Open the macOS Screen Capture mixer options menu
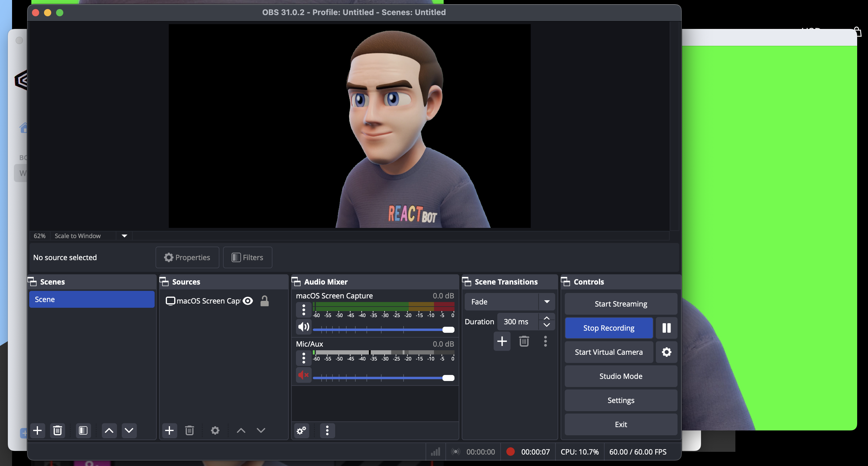868x466 pixels. (303, 310)
